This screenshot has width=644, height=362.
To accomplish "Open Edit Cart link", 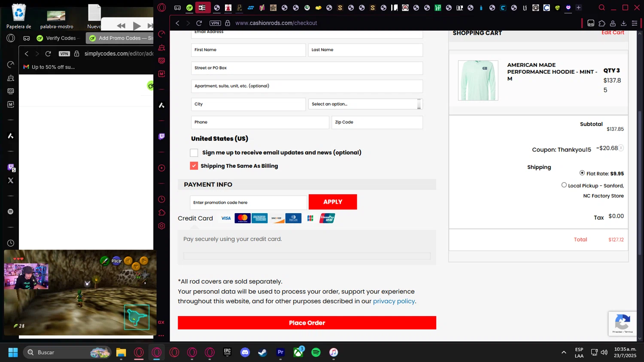I will point(613,33).
